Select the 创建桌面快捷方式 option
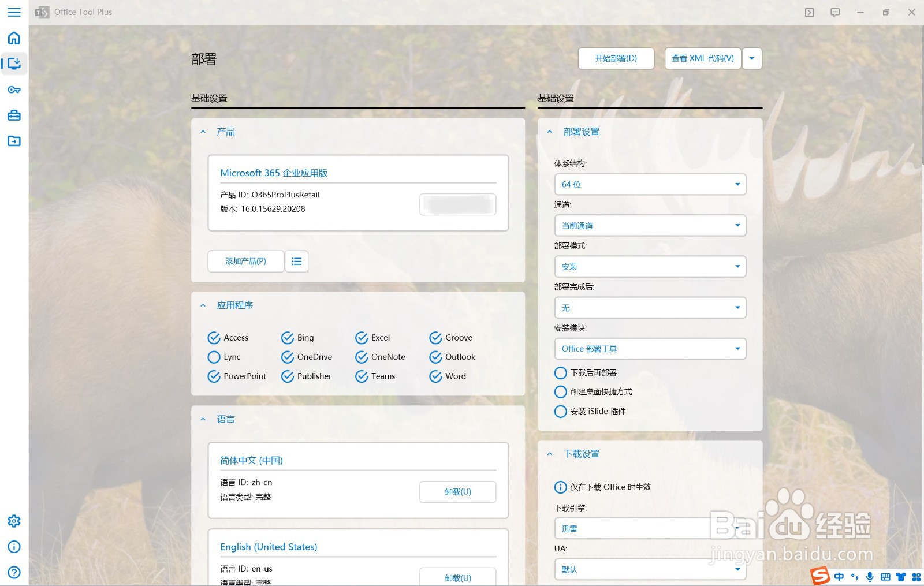The image size is (924, 586). [x=560, y=392]
